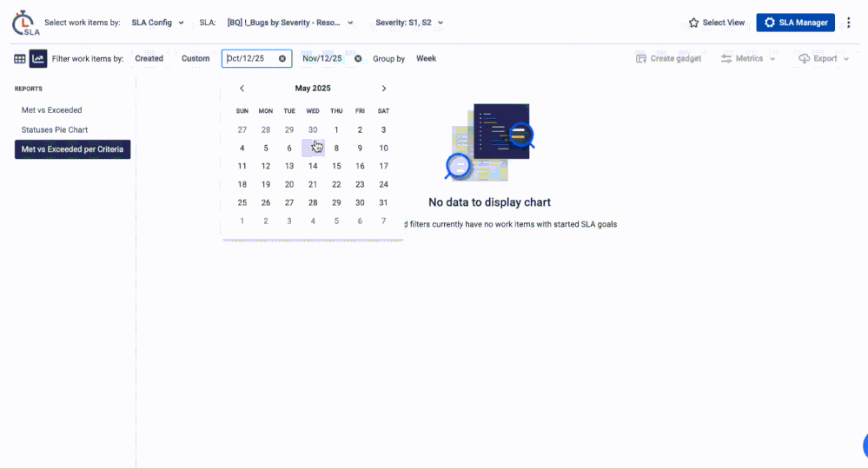Click the May 2025 calendar header
868x469 pixels.
tap(313, 89)
